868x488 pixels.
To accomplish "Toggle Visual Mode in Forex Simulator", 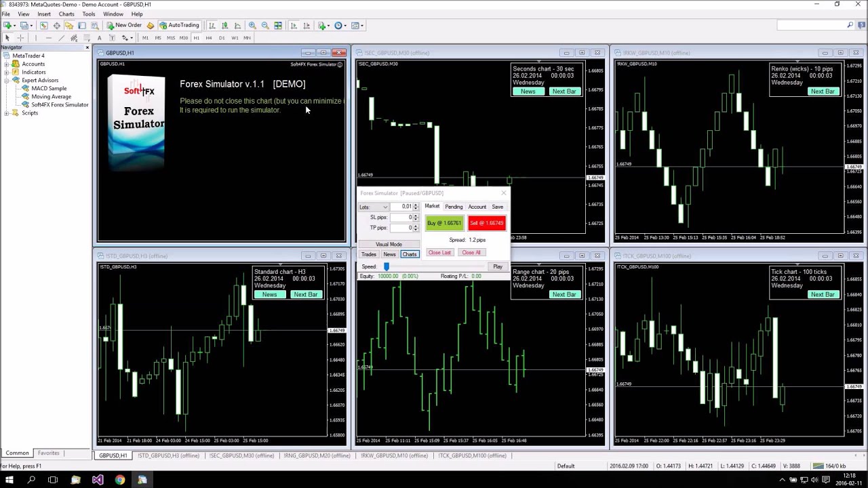I will coord(389,244).
